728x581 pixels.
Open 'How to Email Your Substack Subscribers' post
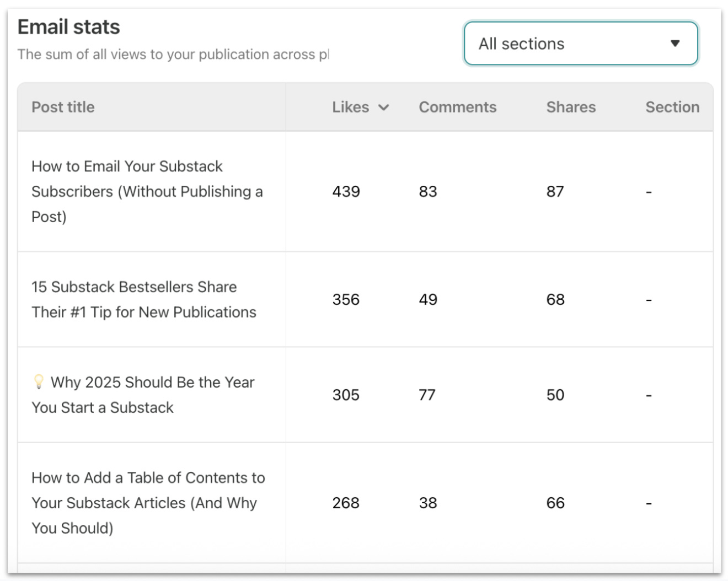coord(147,191)
